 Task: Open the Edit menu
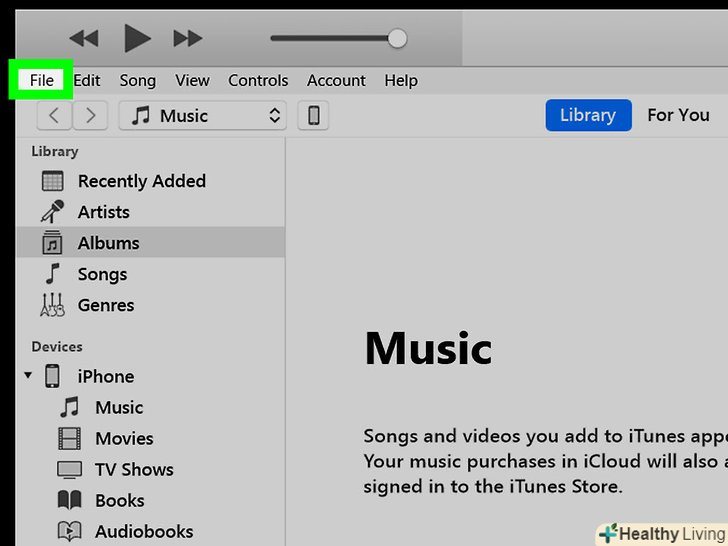click(x=87, y=80)
